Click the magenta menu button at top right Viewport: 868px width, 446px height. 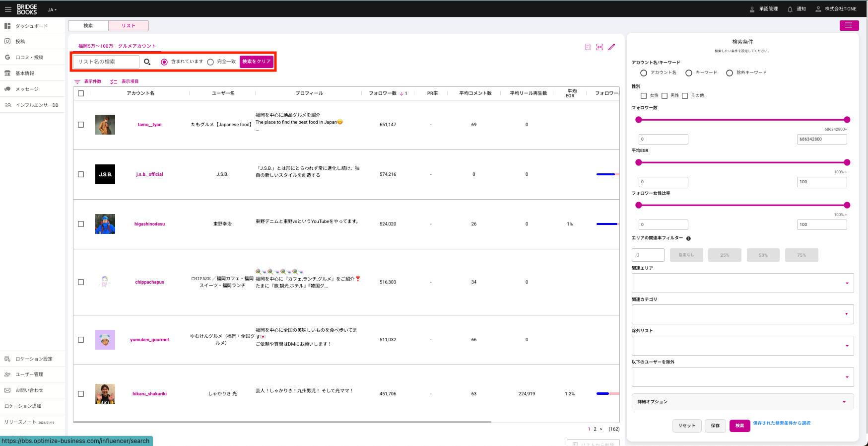point(849,25)
